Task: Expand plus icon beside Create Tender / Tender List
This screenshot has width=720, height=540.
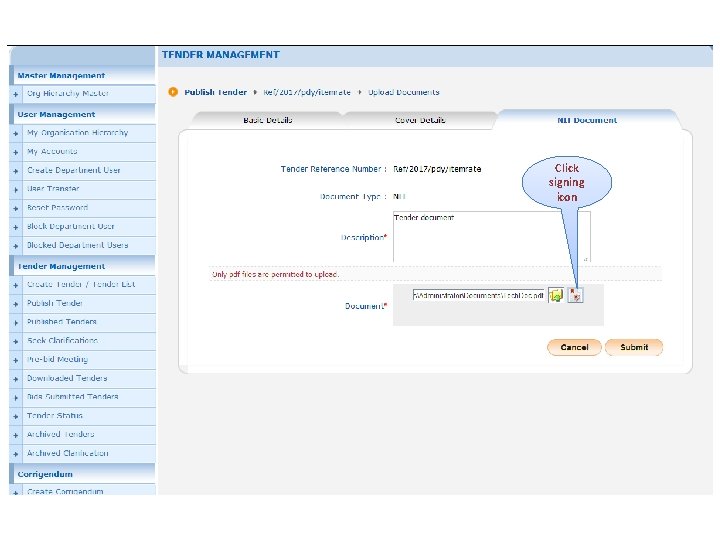Action: (x=16, y=285)
